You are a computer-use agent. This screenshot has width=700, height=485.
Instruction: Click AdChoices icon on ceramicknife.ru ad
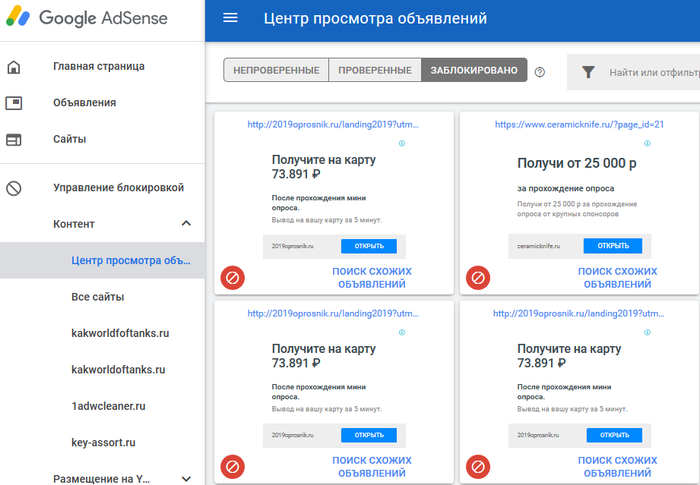(x=647, y=143)
